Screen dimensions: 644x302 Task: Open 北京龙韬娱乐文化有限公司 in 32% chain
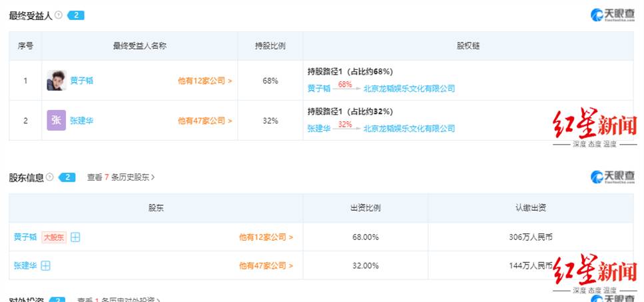pos(409,129)
